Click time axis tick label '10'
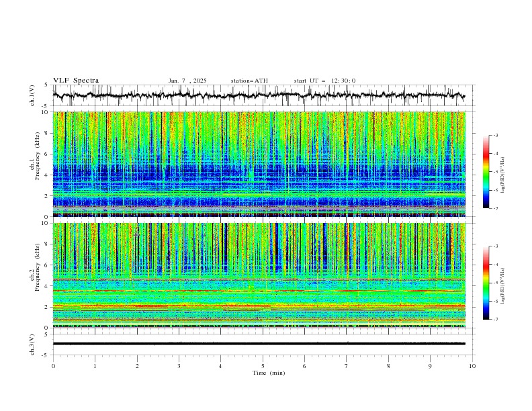 click(x=472, y=366)
